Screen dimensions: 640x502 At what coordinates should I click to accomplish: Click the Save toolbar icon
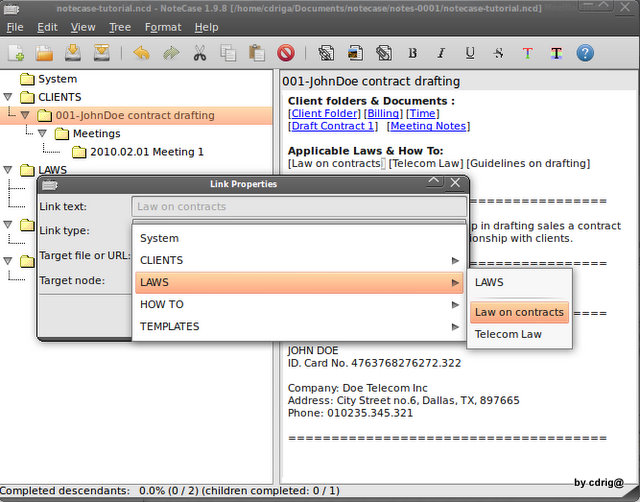pos(73,53)
